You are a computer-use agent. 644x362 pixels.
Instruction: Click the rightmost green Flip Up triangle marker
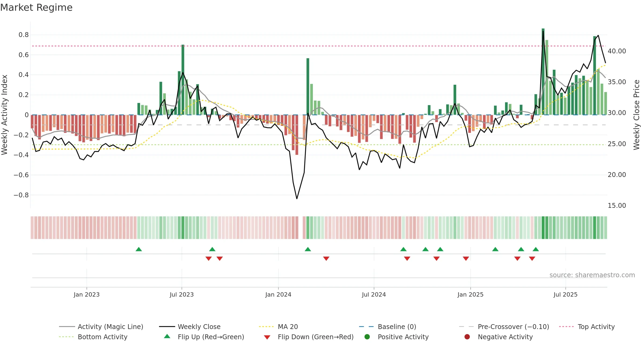[x=536, y=249]
